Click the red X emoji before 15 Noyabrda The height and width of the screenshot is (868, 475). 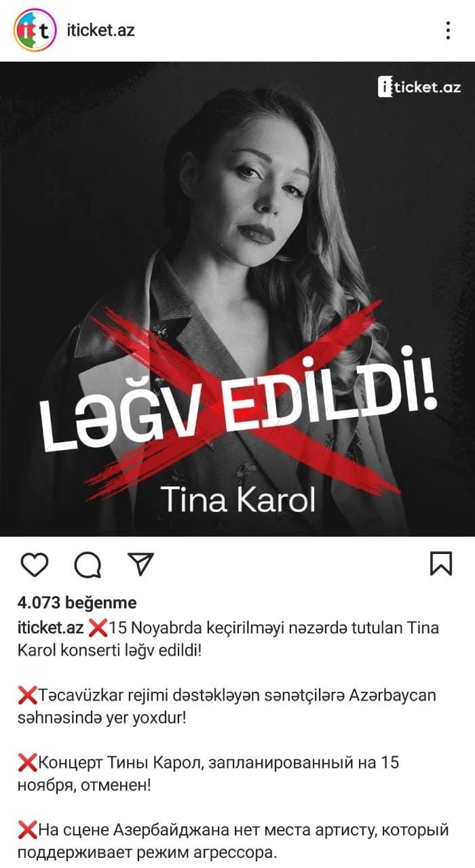98,628
